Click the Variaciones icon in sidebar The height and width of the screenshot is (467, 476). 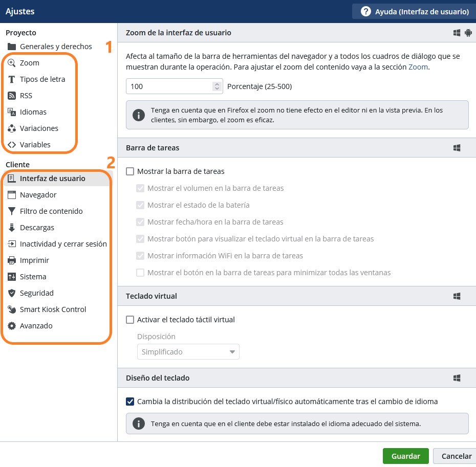tap(12, 129)
